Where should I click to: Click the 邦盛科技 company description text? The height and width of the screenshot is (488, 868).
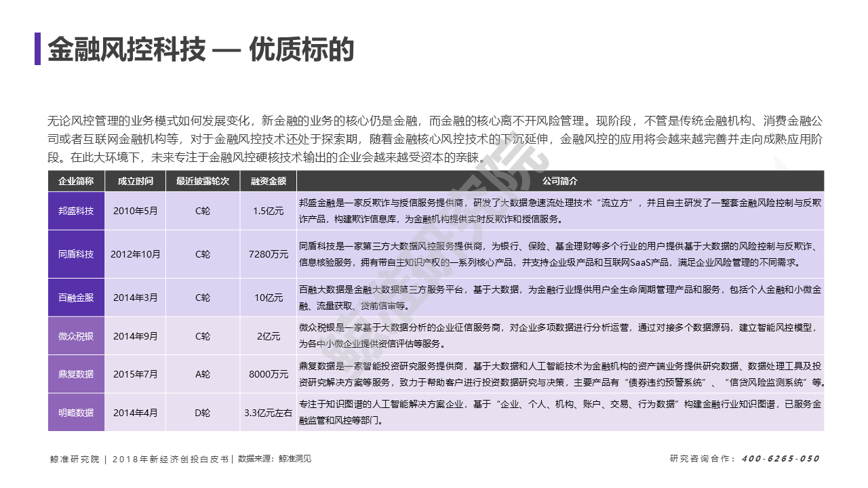tap(560, 211)
